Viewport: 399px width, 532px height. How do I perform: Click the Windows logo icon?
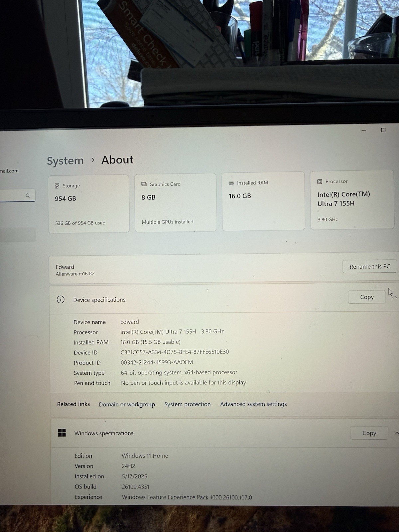[x=62, y=433]
